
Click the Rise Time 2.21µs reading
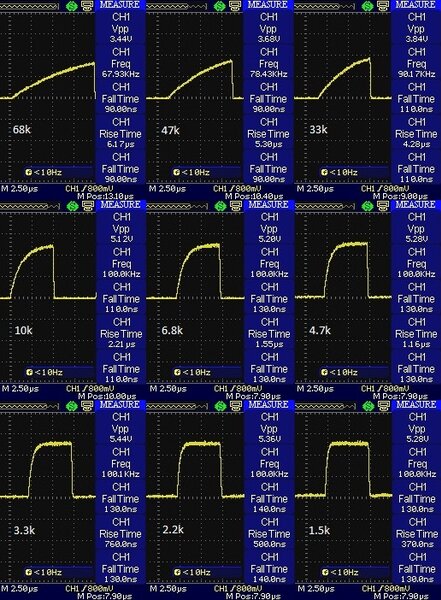pyautogui.click(x=121, y=344)
